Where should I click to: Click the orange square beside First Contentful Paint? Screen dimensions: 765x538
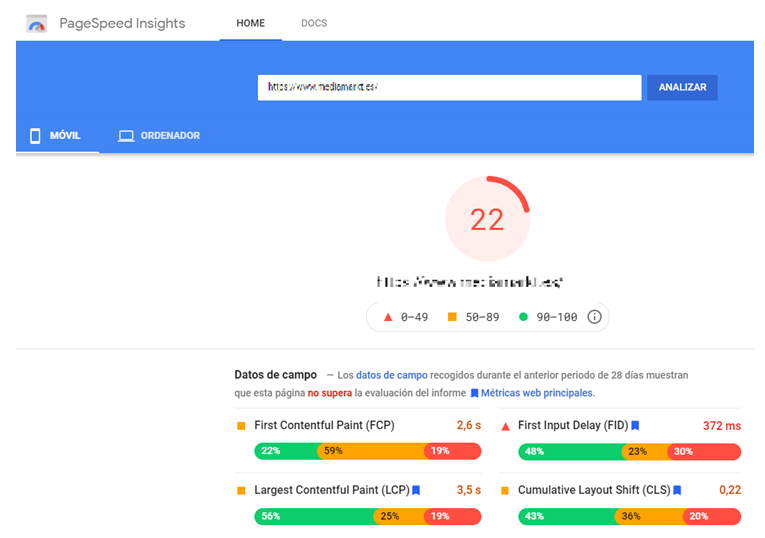(241, 426)
